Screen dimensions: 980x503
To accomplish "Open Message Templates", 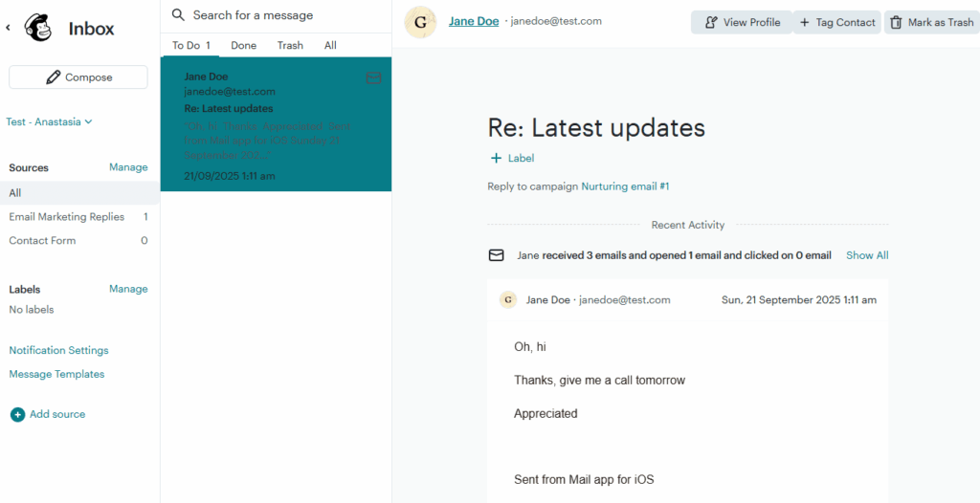I will point(56,374).
